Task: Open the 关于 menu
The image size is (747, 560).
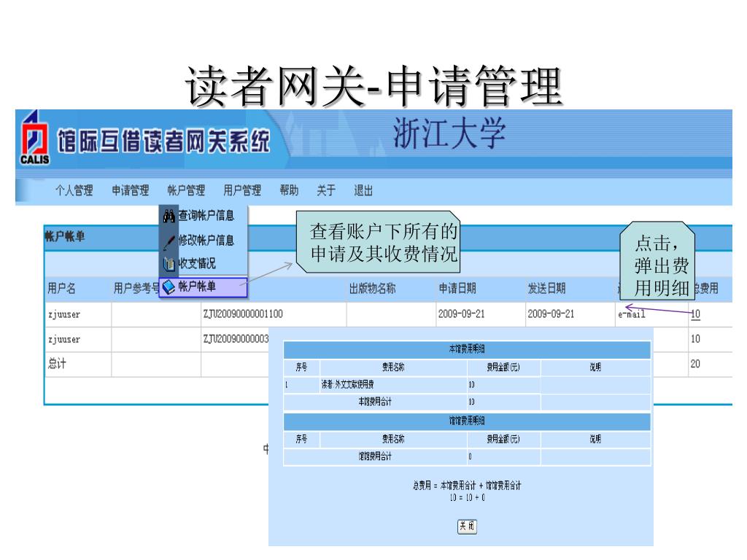Action: point(326,191)
